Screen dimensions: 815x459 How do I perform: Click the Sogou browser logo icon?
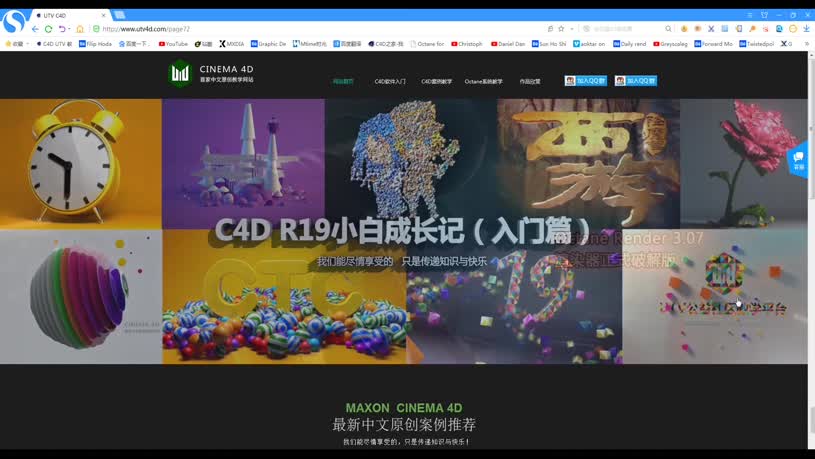[14, 22]
